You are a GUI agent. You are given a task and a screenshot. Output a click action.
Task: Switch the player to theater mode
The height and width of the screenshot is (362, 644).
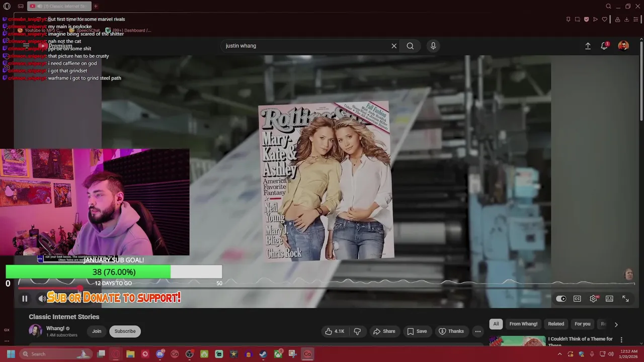tap(609, 299)
